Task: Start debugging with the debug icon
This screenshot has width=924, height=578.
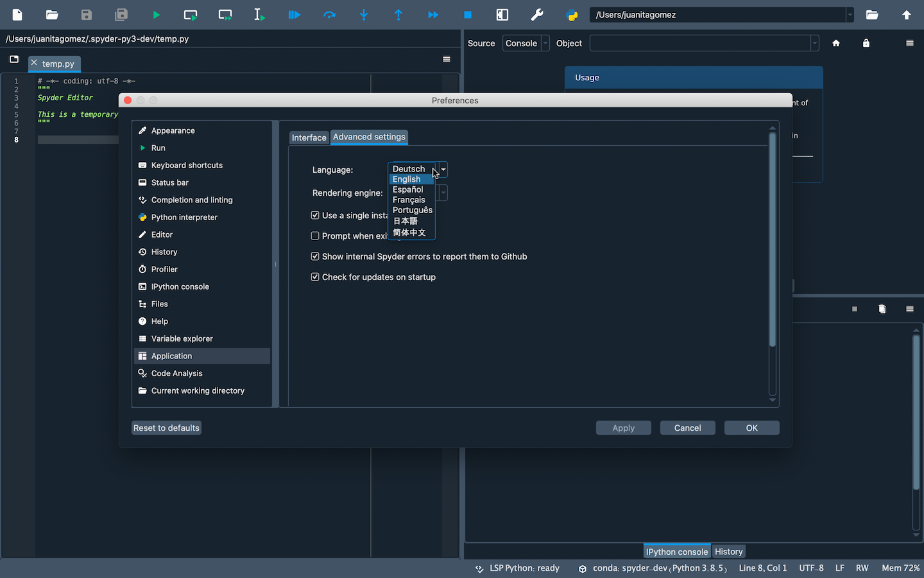Action: [x=294, y=14]
